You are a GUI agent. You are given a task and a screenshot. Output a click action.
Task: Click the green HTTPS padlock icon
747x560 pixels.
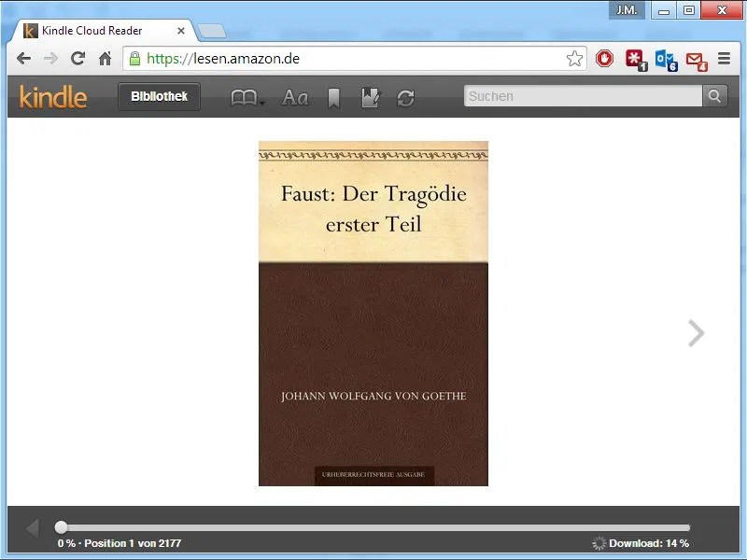click(x=137, y=57)
